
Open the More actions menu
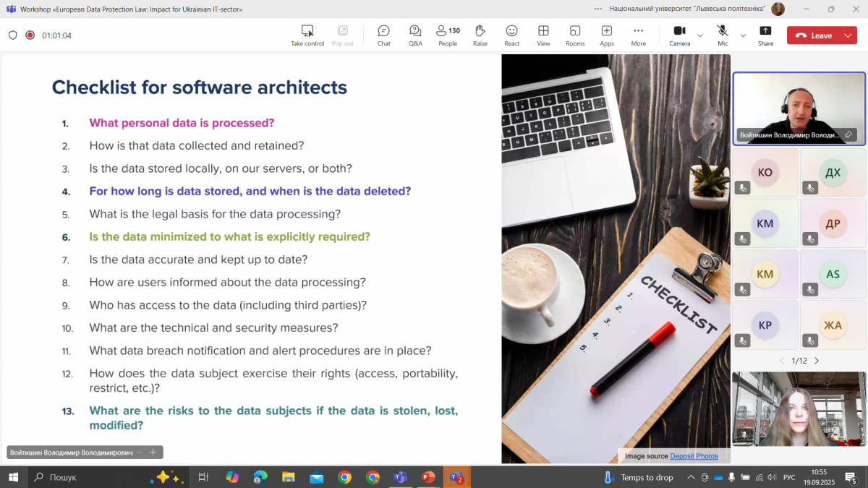click(638, 35)
